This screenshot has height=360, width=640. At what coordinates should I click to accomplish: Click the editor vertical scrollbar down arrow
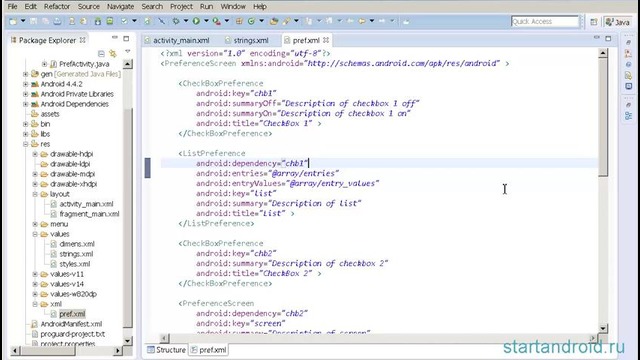tap(603, 328)
